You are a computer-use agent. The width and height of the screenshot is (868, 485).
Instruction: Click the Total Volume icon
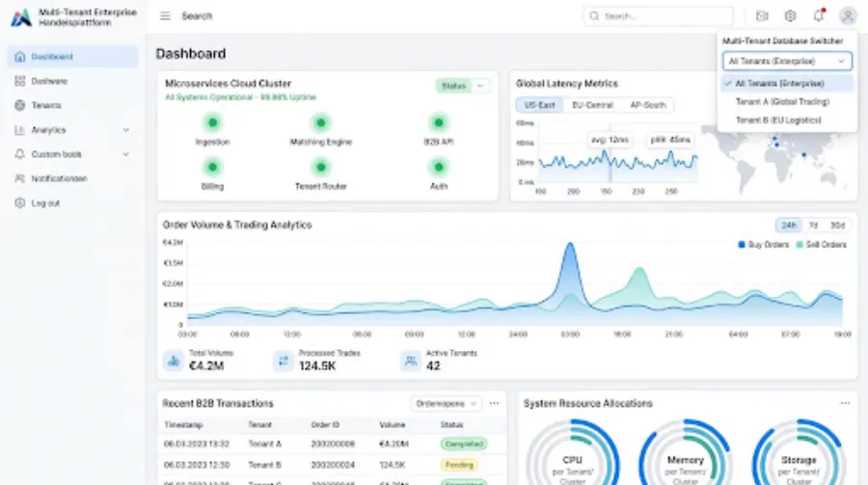pyautogui.click(x=174, y=361)
